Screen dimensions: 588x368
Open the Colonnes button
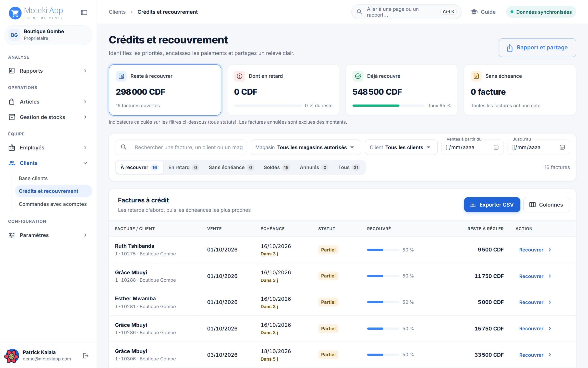click(x=546, y=205)
